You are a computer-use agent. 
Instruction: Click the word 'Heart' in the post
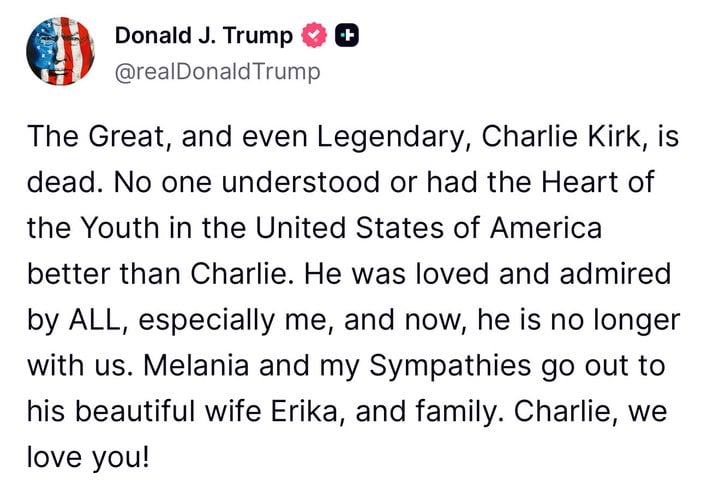(579, 182)
